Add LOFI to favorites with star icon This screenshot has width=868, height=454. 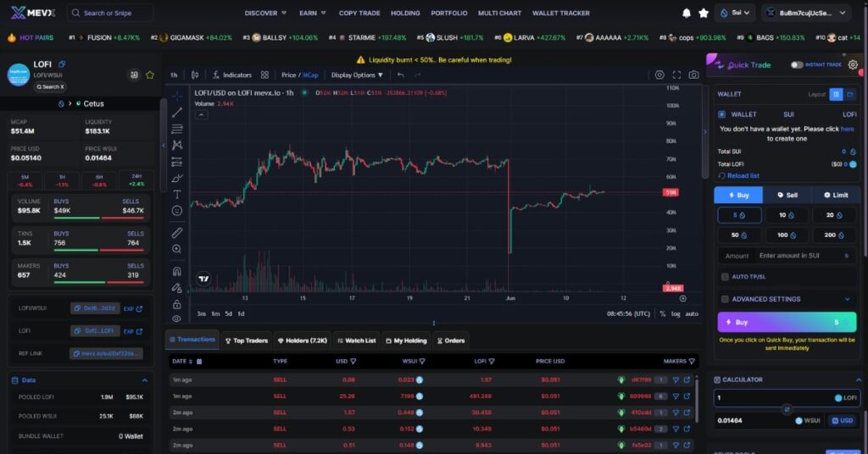(x=150, y=75)
